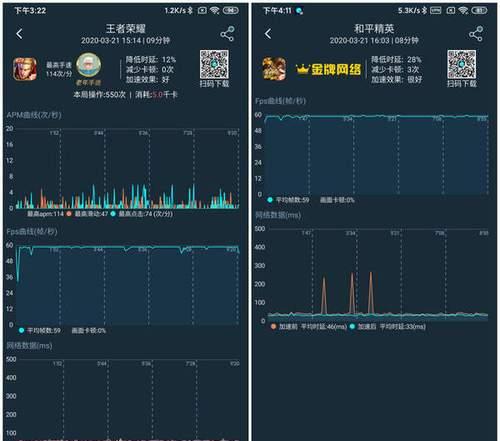Image resolution: width=500 pixels, height=441 pixels.
Task: Tap cyan 最高点击:74 legend dot
Action: pos(113,214)
